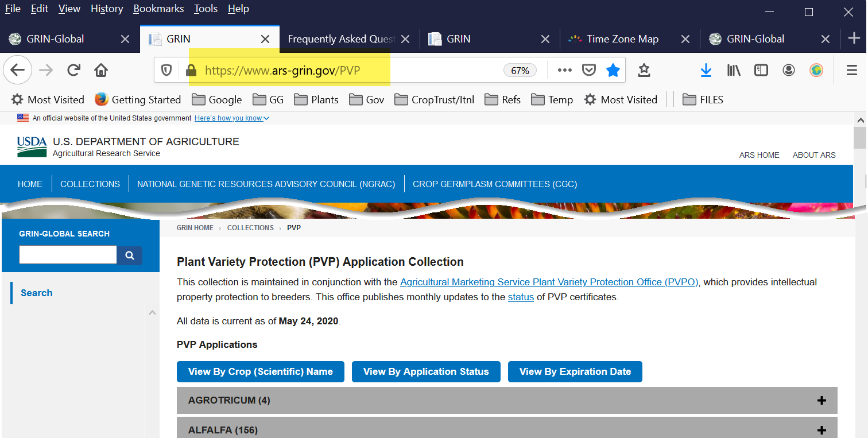868x438 pixels.
Task: Click the 67% zoom level indicator
Action: pyautogui.click(x=520, y=70)
